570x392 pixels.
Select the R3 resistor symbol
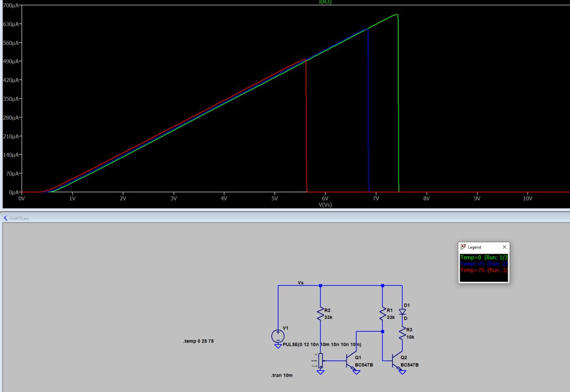[402, 332]
